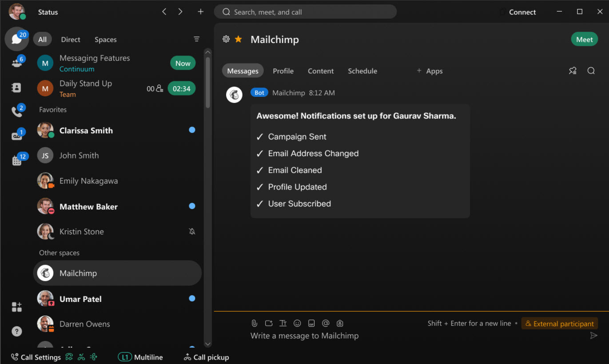Open the space list filter icon
Image resolution: width=609 pixels, height=364 pixels.
tap(197, 39)
